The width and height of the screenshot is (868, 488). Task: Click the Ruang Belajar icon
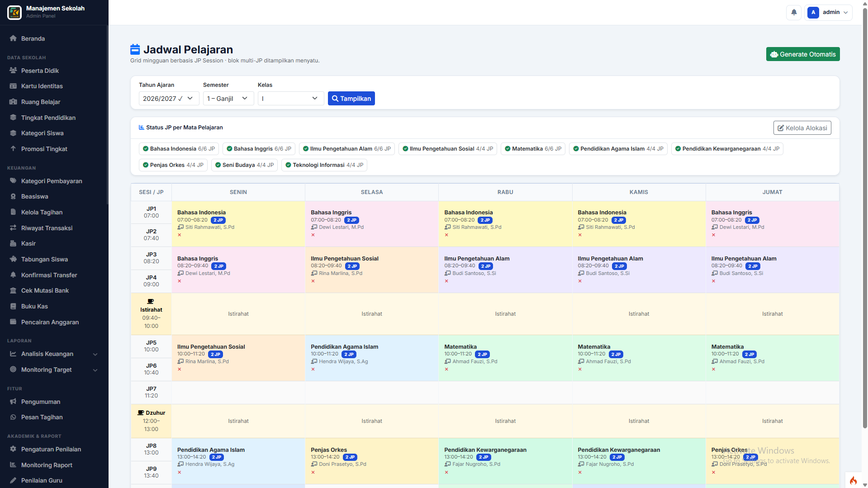(x=13, y=102)
